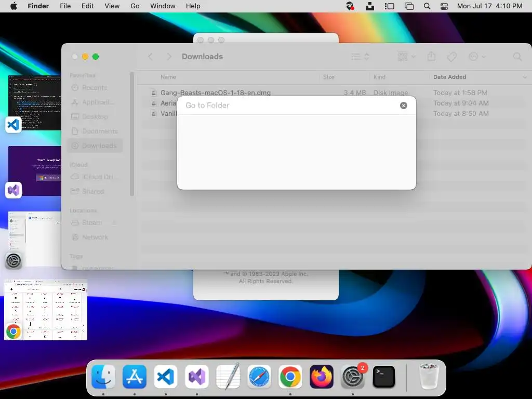Open the Apple menu

(x=14, y=6)
